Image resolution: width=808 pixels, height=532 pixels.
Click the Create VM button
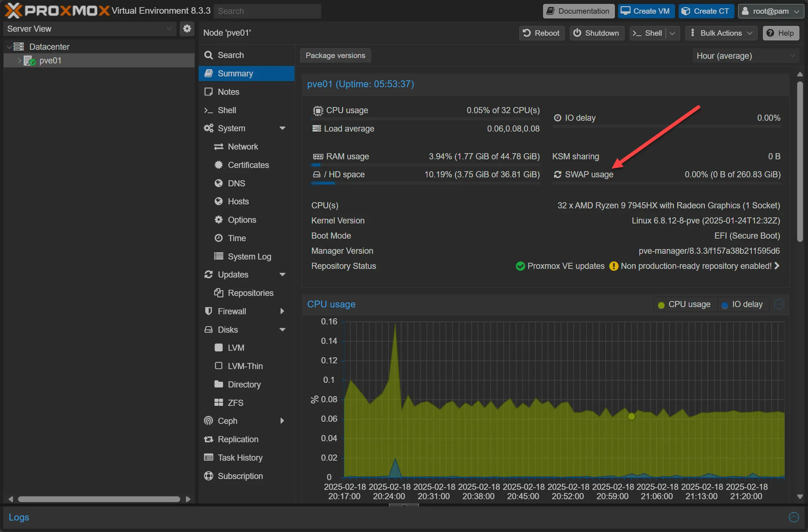[x=646, y=11]
